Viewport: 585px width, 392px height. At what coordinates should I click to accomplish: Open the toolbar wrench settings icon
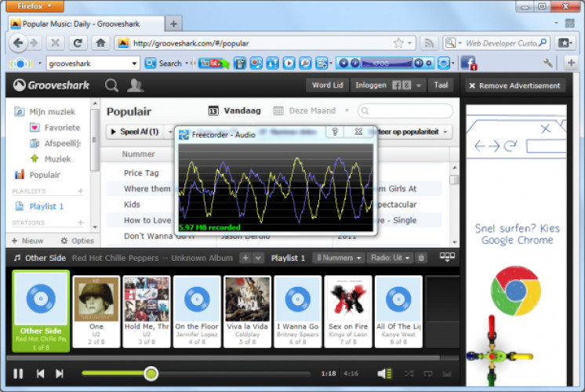click(547, 63)
